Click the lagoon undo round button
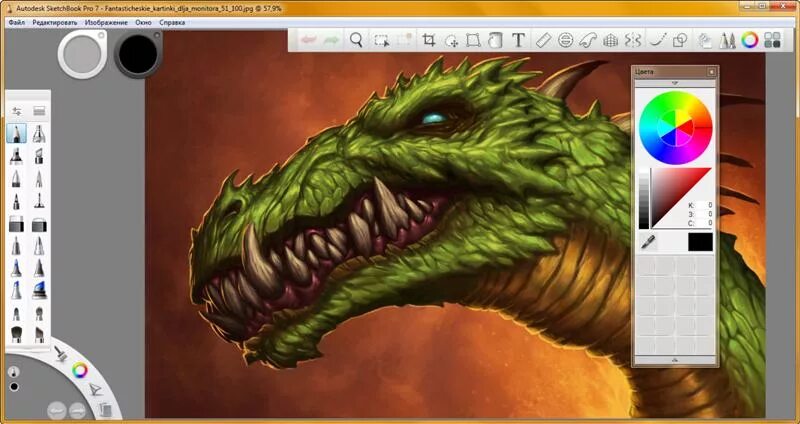800x424 pixels. point(57,410)
